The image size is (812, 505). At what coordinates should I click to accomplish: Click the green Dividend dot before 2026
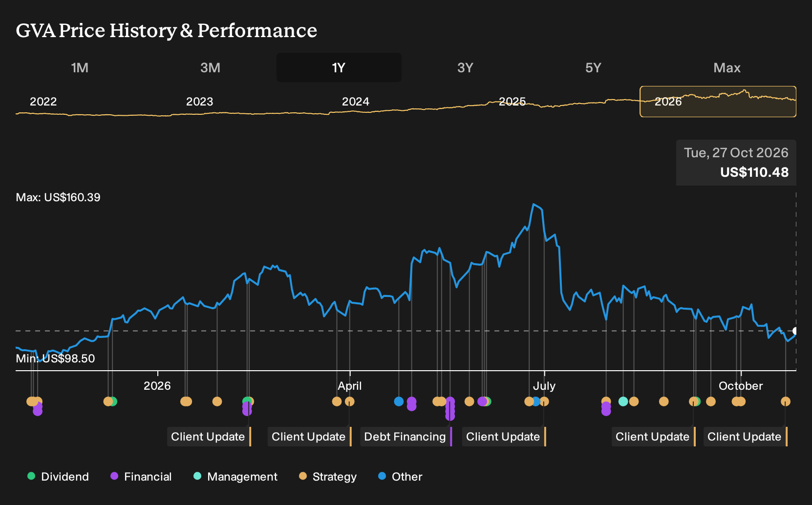[x=113, y=401]
